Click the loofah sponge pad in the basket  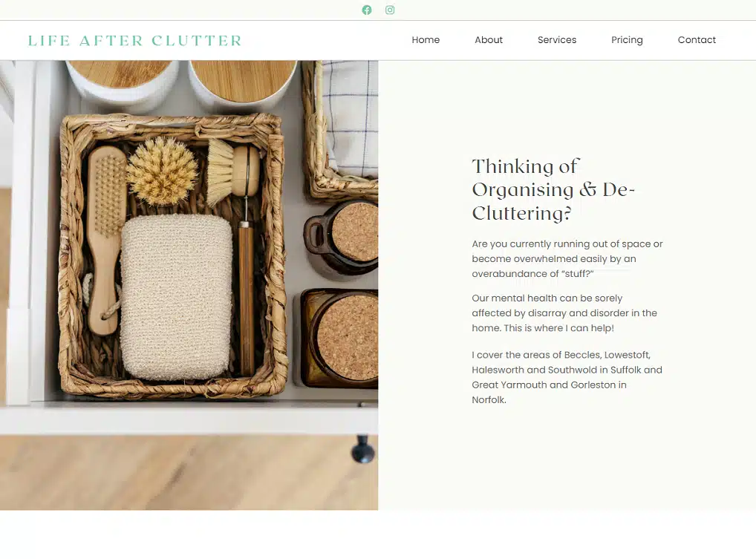tap(177, 297)
